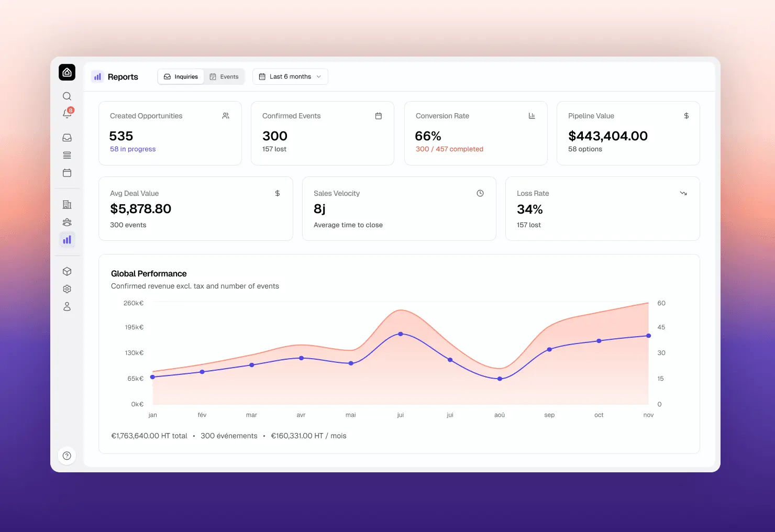Open the building companies icon in sidebar
This screenshot has width=775, height=532.
pos(67,205)
